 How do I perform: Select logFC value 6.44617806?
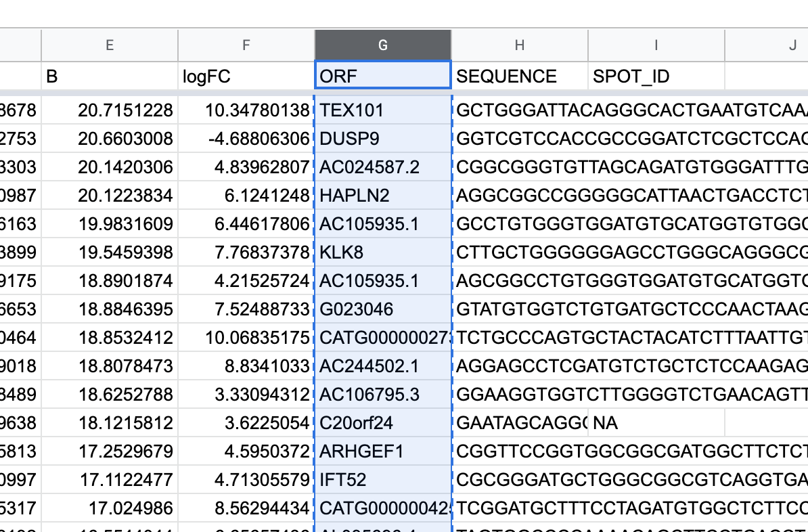pyautogui.click(x=246, y=224)
